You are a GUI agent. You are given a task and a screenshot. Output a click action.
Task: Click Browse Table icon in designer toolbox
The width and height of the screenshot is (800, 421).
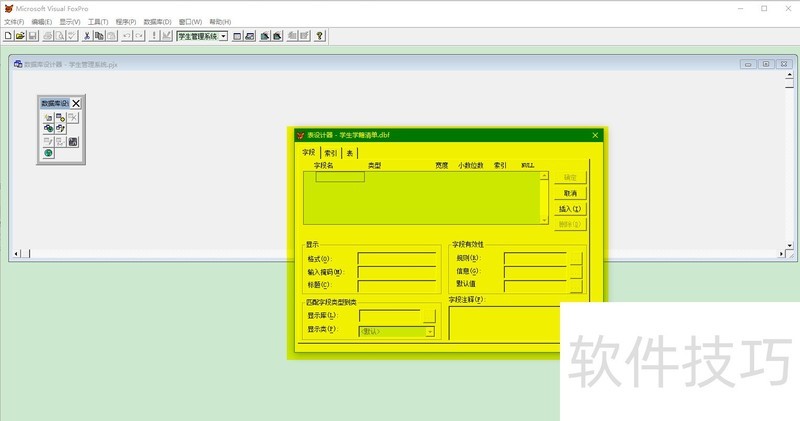point(60,142)
